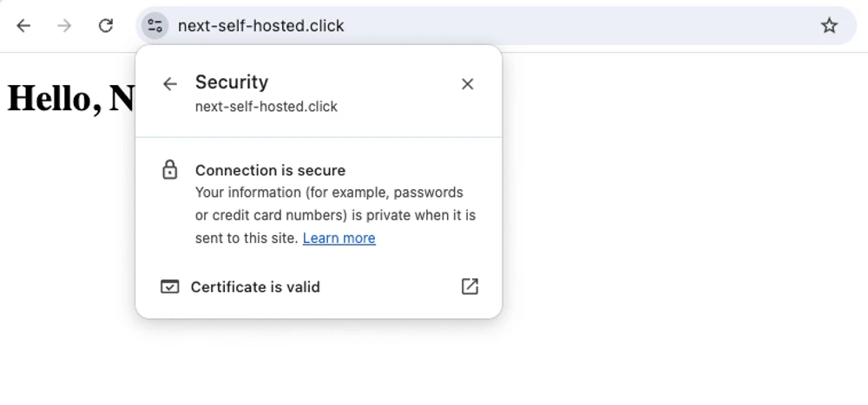Click the next-self-hosted.click URL in address bar
The height and width of the screenshot is (405, 868).
click(260, 26)
